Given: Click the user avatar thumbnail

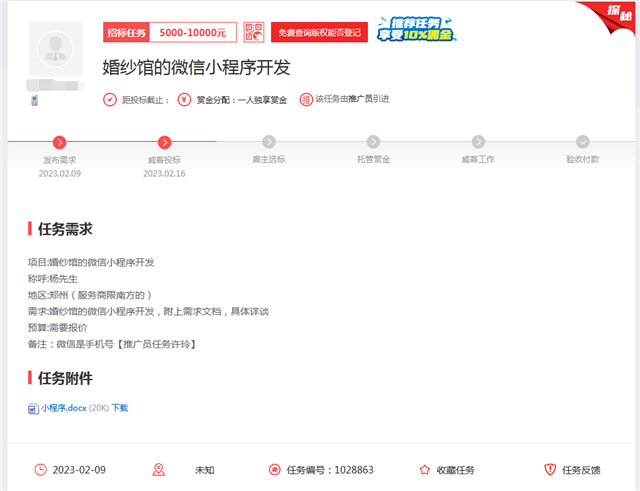Looking at the screenshot, I should coord(56,57).
